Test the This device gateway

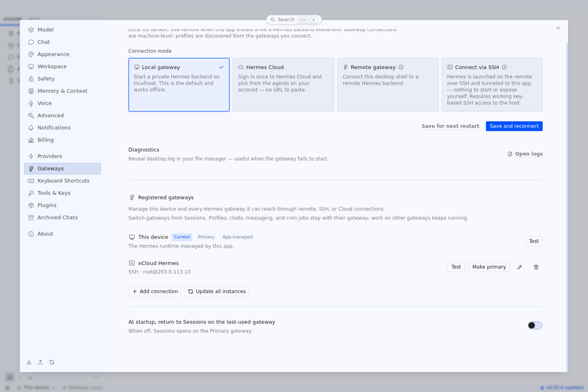[533, 242]
